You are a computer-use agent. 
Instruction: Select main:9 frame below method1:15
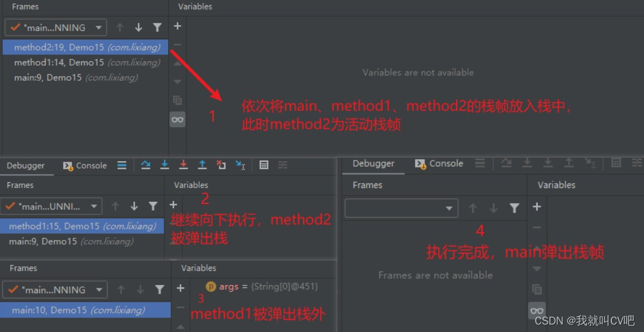click(x=82, y=241)
